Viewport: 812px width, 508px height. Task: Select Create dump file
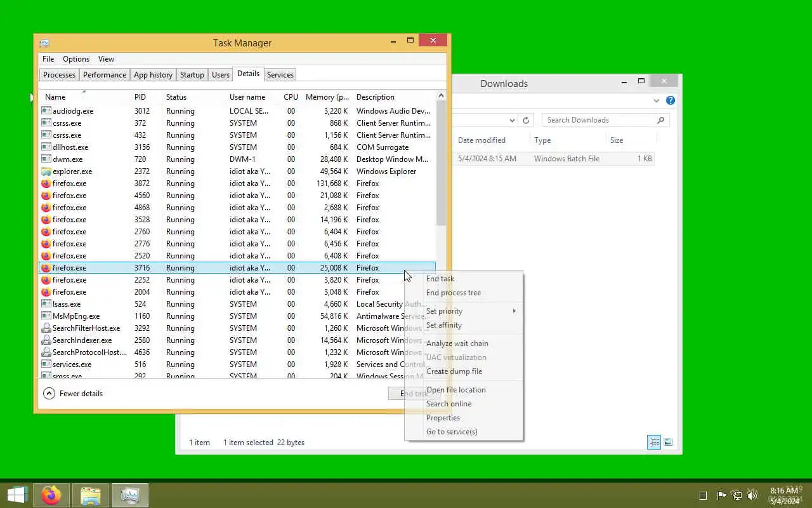click(x=464, y=371)
